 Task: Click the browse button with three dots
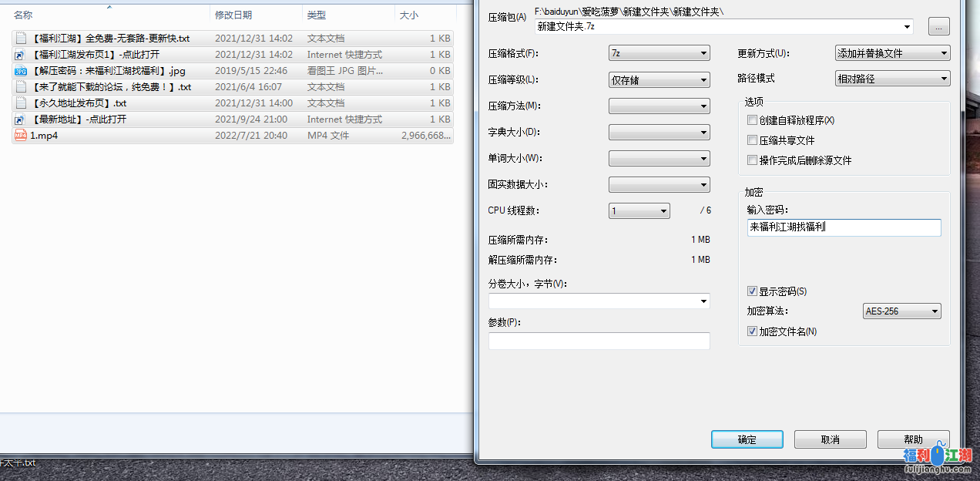[x=938, y=27]
